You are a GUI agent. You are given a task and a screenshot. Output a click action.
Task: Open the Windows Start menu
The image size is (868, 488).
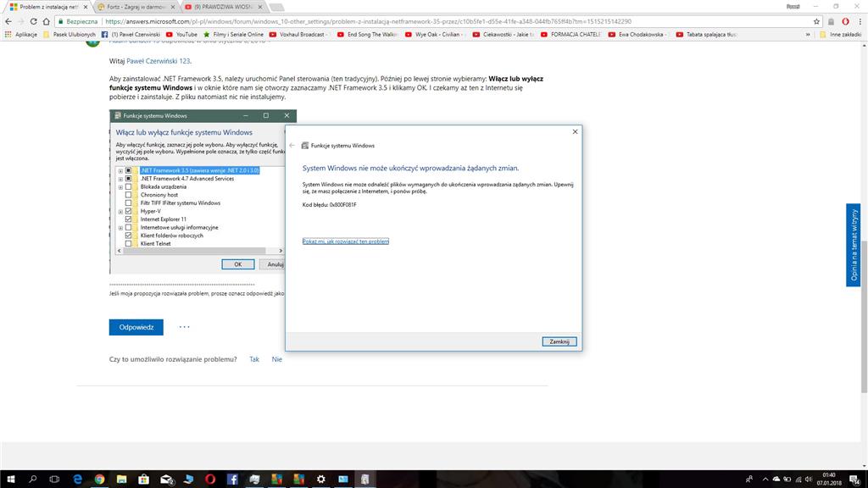point(10,480)
